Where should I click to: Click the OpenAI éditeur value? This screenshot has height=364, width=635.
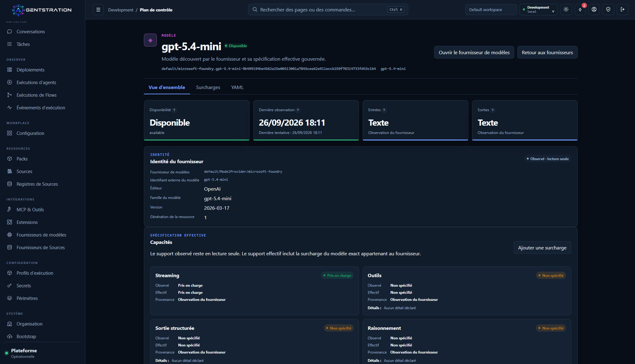tap(212, 189)
